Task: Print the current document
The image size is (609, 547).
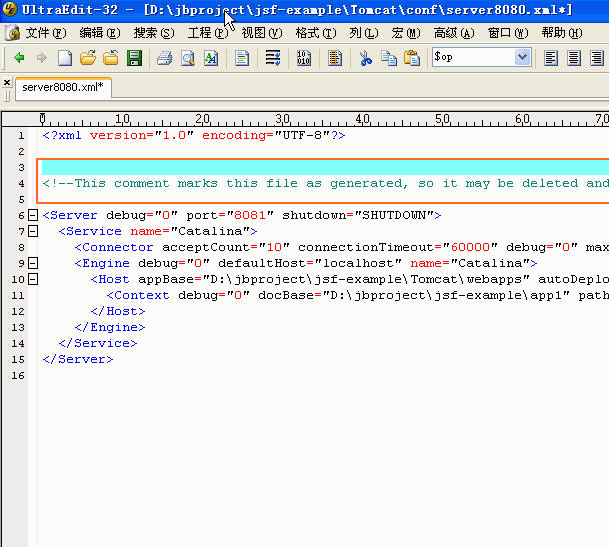Action: (165, 58)
